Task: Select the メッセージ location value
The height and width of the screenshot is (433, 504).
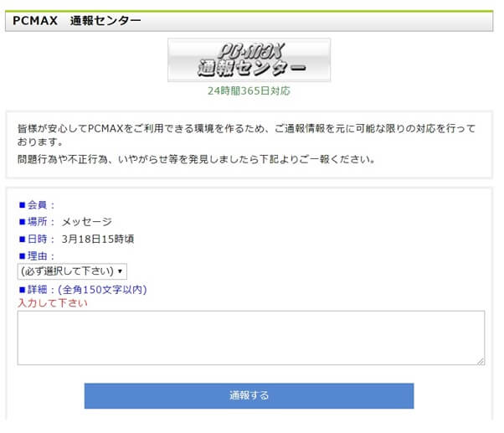Action: (x=86, y=222)
